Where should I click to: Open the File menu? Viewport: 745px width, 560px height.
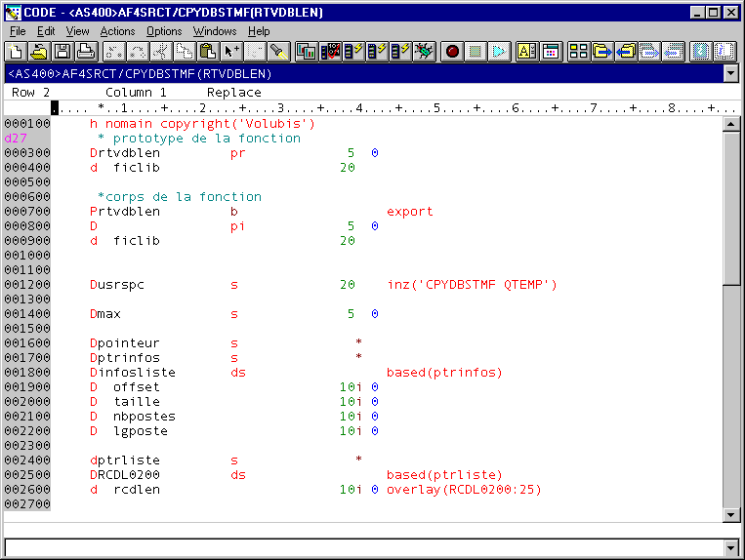(x=18, y=31)
